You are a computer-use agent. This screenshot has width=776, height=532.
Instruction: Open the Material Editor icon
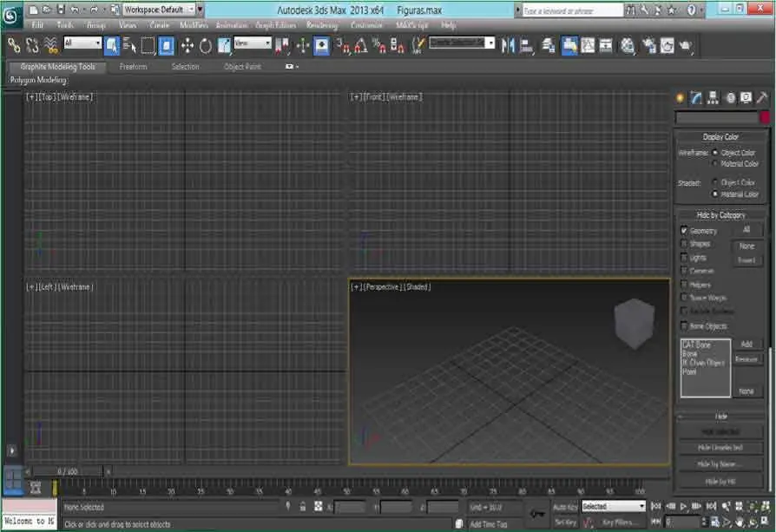pos(628,46)
